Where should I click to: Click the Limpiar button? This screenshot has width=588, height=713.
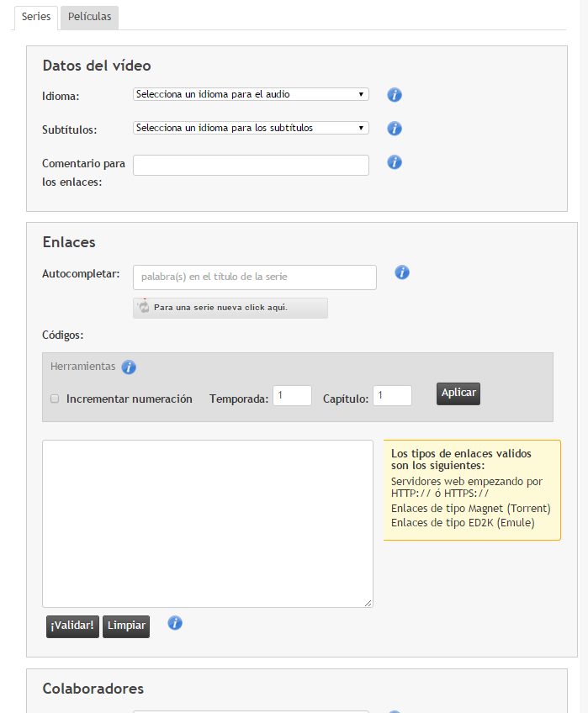(126, 626)
